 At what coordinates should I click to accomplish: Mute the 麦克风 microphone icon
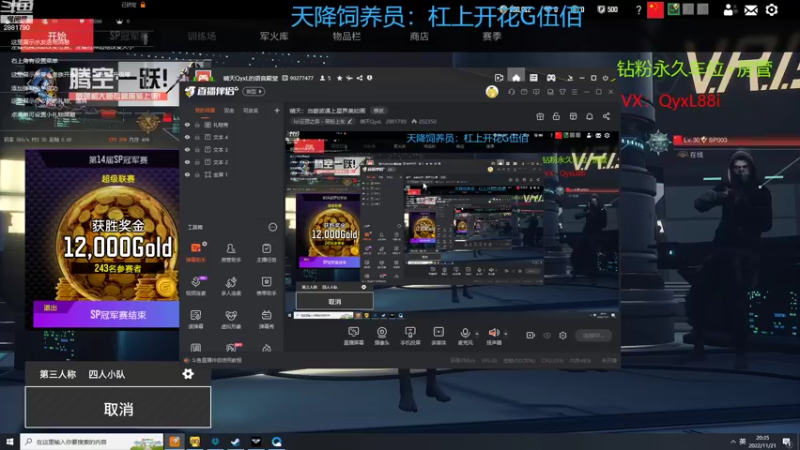coord(465,333)
